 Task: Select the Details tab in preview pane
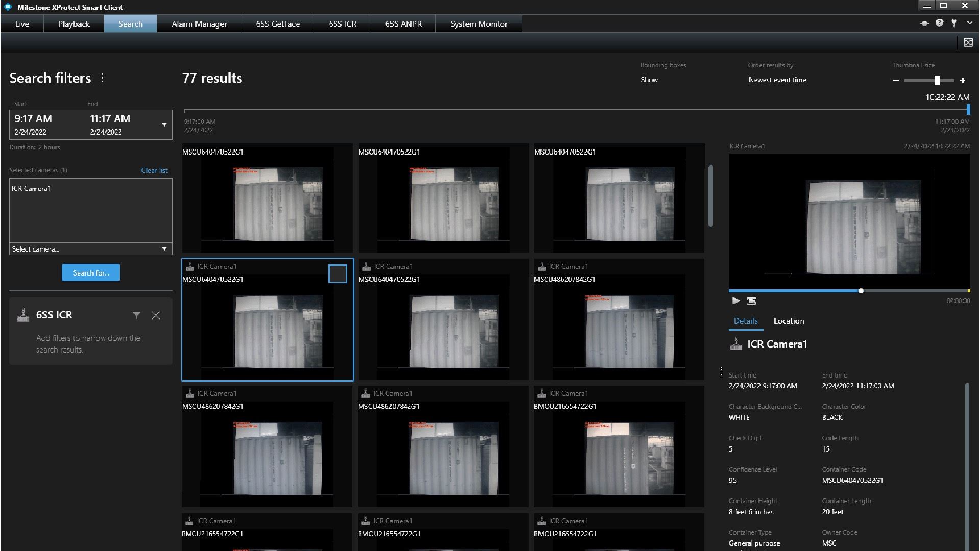[746, 321]
